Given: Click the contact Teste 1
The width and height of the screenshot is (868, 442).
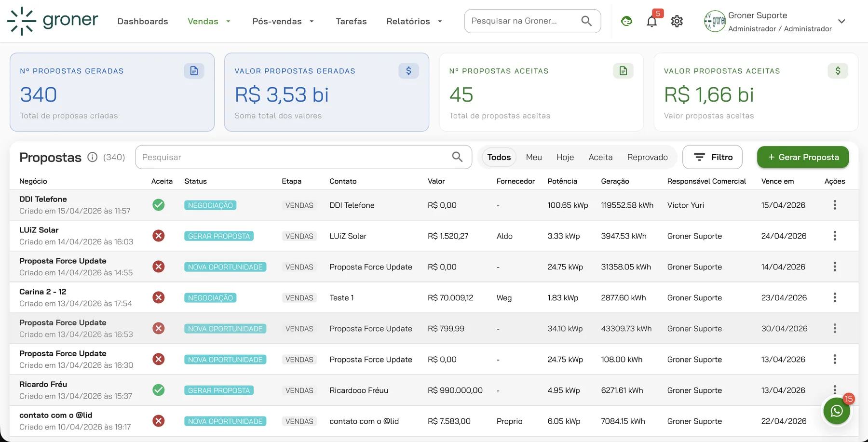Looking at the screenshot, I should pyautogui.click(x=342, y=298).
